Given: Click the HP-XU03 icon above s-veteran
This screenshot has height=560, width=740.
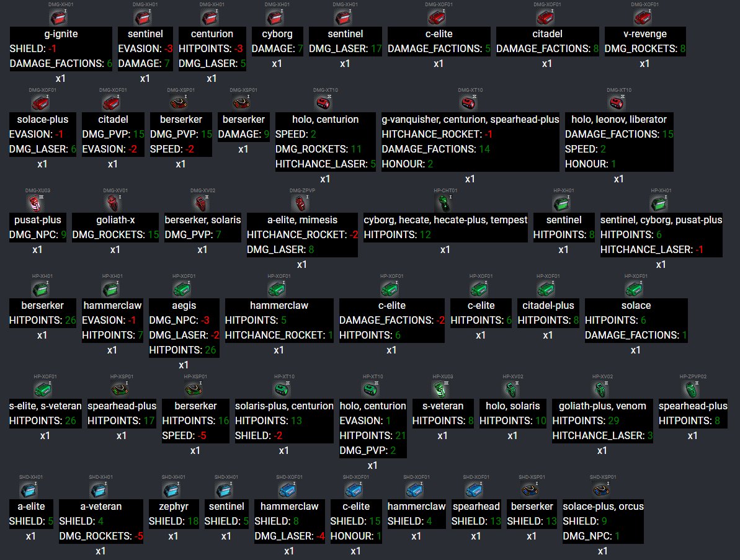Looking at the screenshot, I should pyautogui.click(x=442, y=389).
